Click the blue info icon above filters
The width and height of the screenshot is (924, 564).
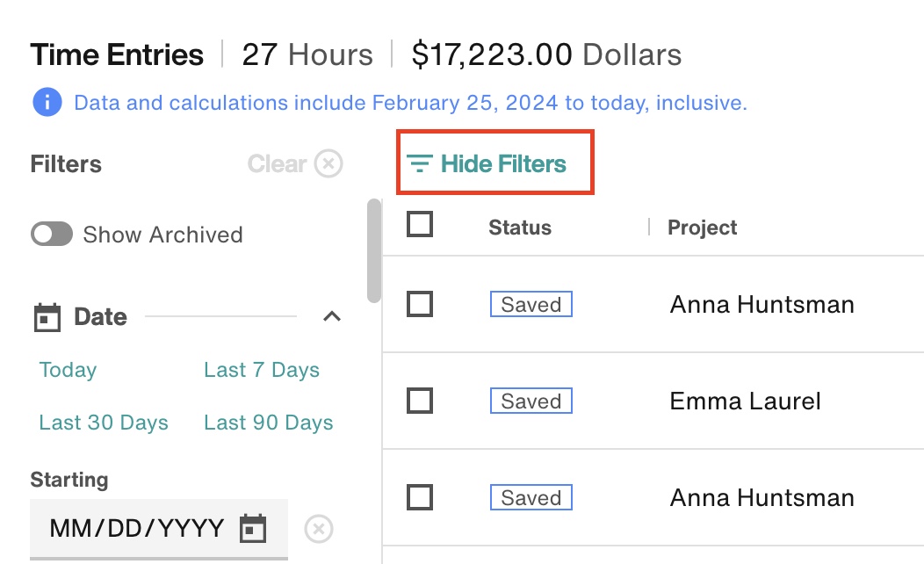(47, 103)
